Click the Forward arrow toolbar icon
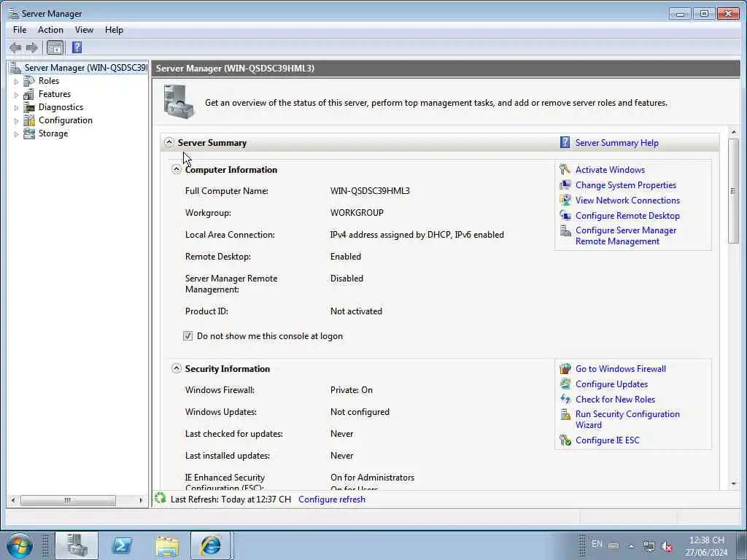747x560 pixels. point(32,47)
